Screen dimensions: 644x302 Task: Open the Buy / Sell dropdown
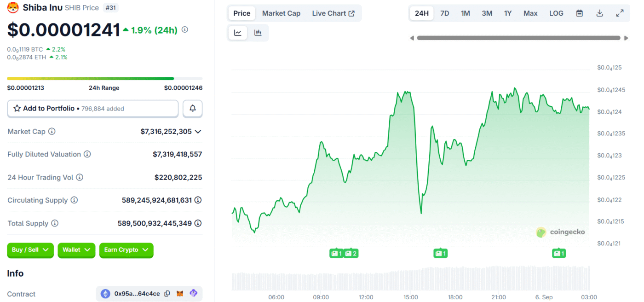(30, 250)
